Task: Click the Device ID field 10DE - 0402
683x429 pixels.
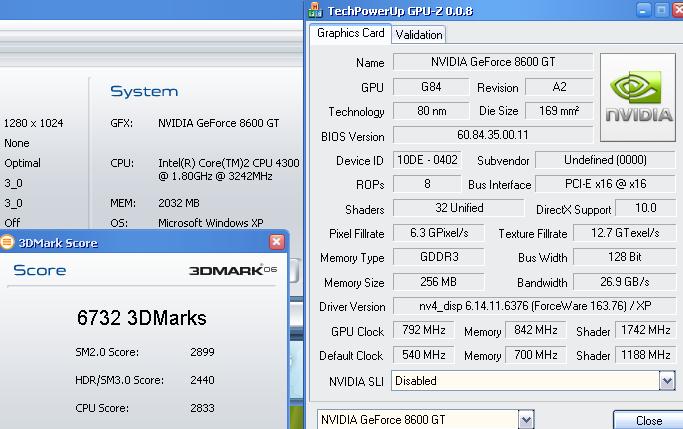Action: [427, 160]
